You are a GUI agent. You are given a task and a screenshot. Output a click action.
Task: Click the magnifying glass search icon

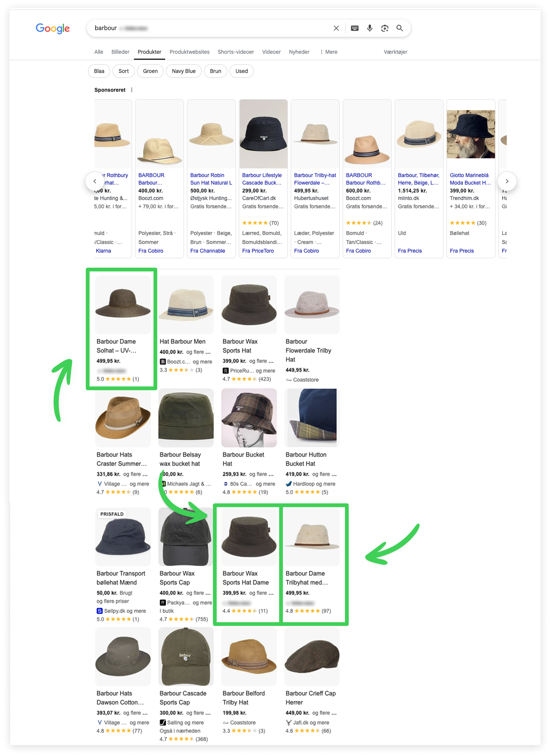pos(400,28)
